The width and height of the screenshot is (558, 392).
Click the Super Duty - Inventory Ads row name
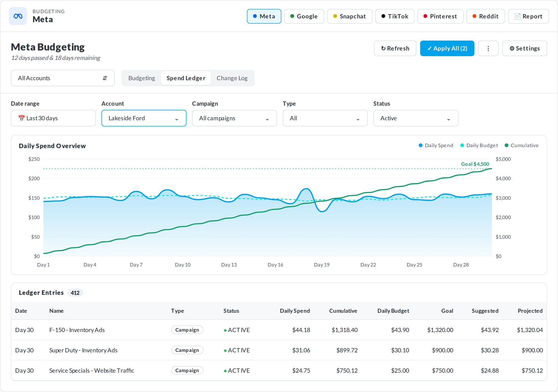pos(83,350)
